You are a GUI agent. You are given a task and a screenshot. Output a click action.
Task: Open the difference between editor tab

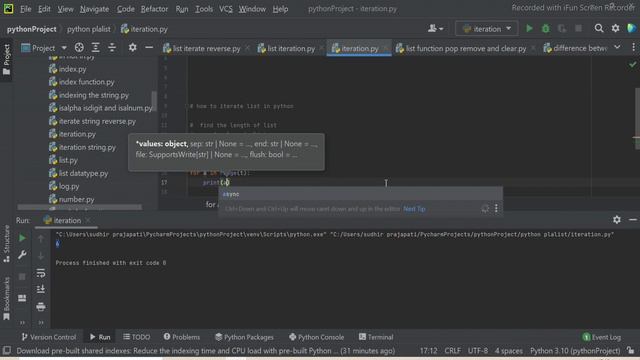(x=575, y=49)
